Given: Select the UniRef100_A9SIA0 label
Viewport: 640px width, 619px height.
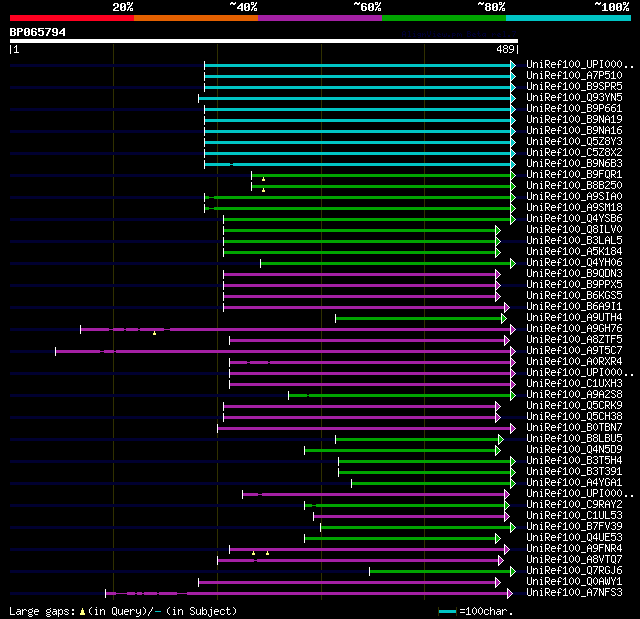Looking at the screenshot, I should 574,197.
